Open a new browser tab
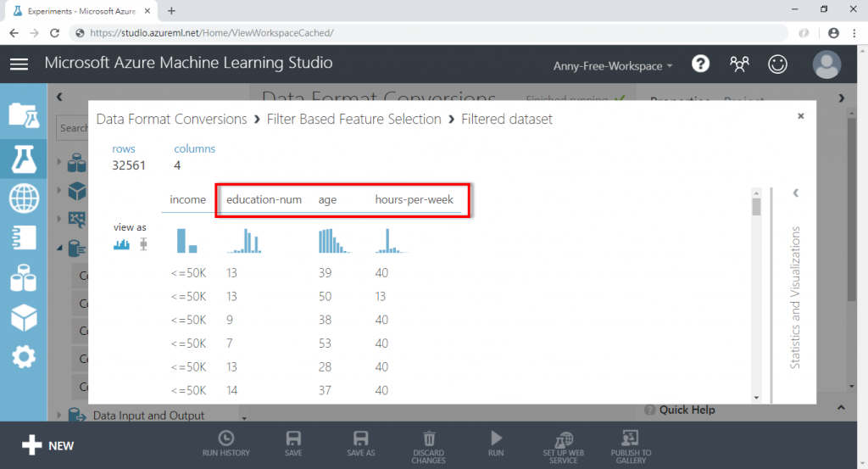868x469 pixels. [x=171, y=10]
